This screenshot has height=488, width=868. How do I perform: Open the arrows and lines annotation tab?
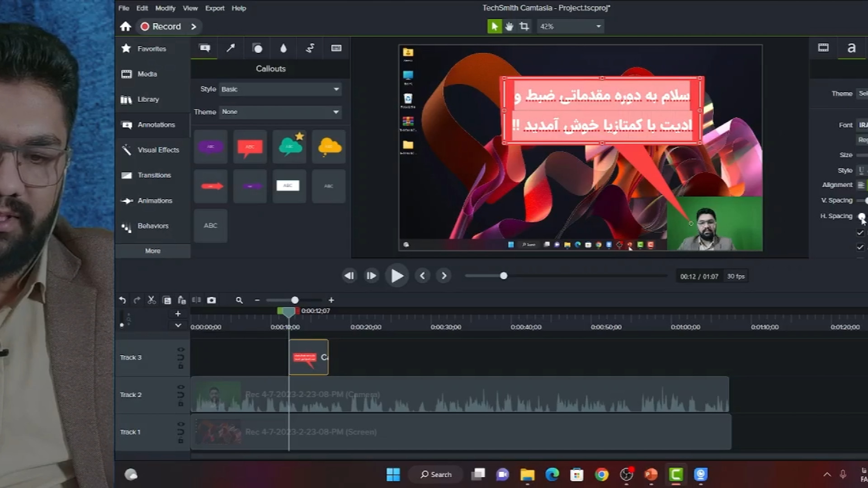(x=231, y=48)
